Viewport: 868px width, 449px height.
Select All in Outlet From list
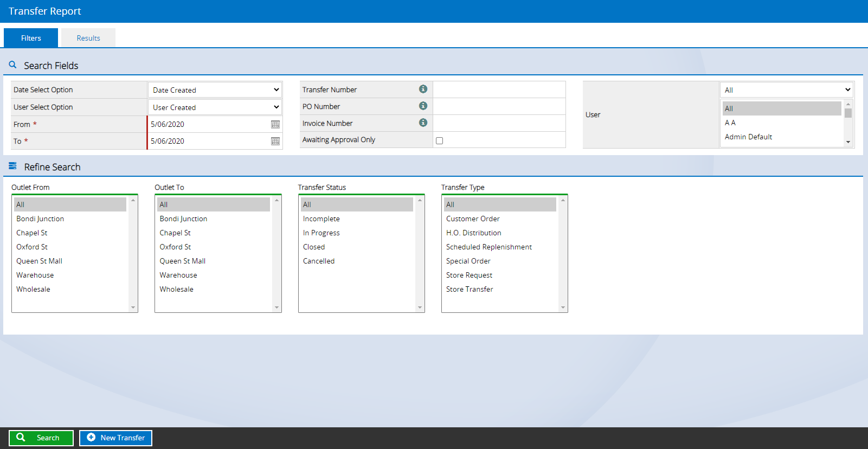click(x=70, y=204)
